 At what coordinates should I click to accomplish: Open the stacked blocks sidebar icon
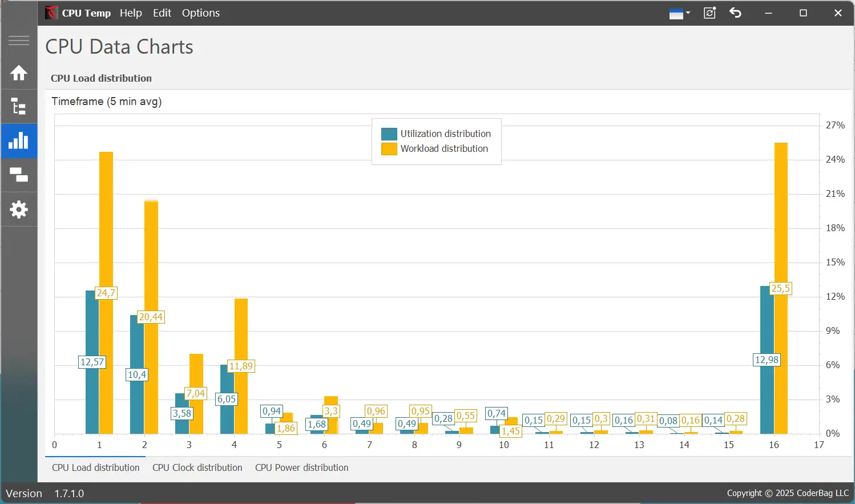[x=19, y=175]
